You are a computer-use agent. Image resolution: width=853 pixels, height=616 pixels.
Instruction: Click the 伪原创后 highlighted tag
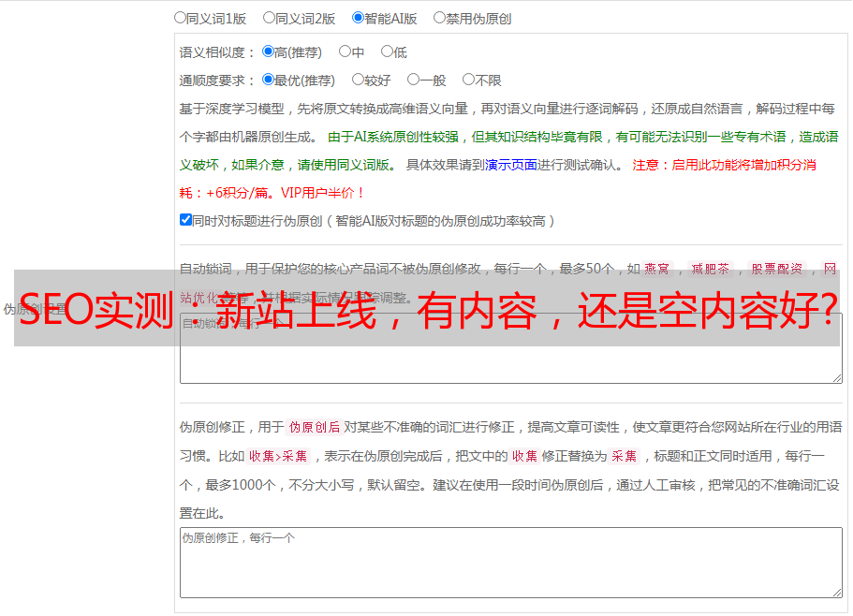coord(314,427)
